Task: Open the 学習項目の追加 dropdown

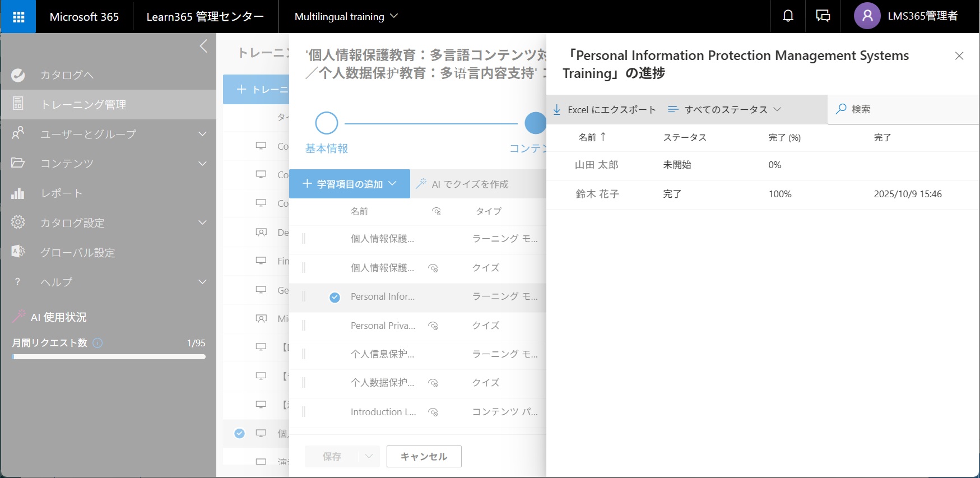Action: point(350,184)
